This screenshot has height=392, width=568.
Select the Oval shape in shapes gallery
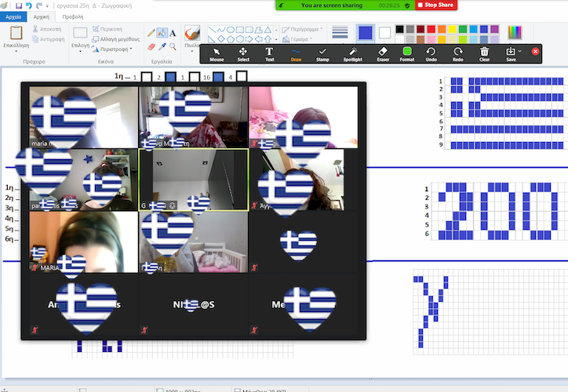[231, 30]
